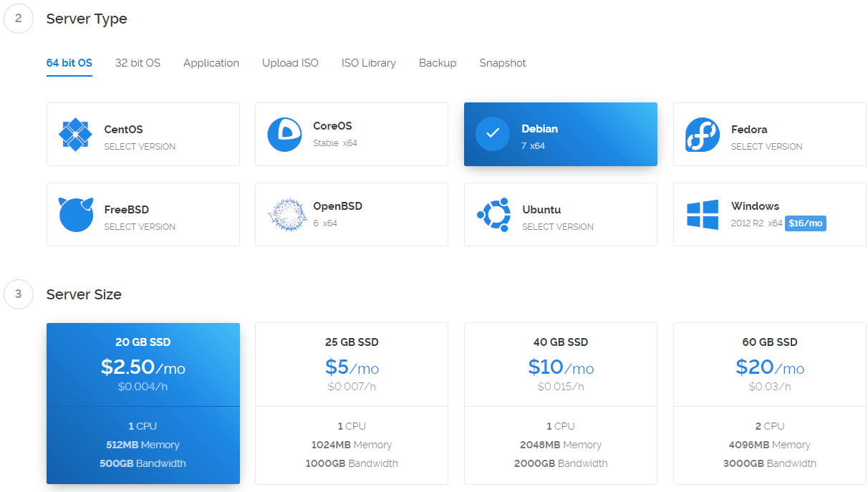This screenshot has width=868, height=492.
Task: Click the Ubuntu logo icon
Action: point(493,215)
